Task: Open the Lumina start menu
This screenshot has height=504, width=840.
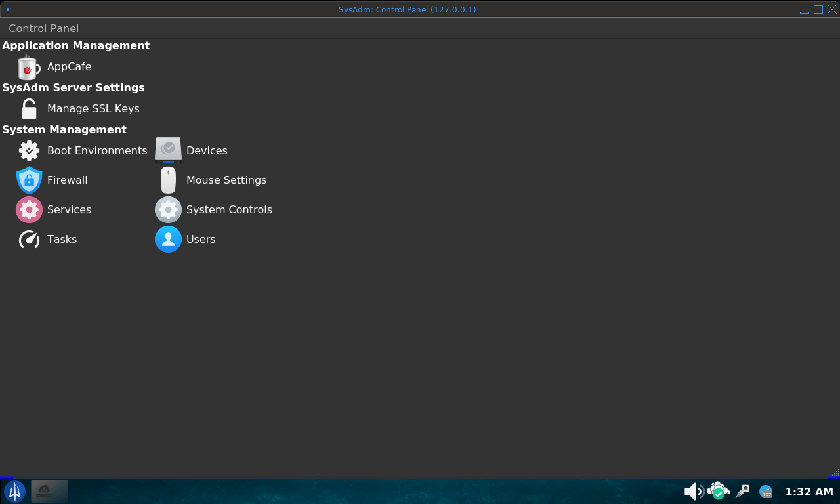Action: click(14, 491)
